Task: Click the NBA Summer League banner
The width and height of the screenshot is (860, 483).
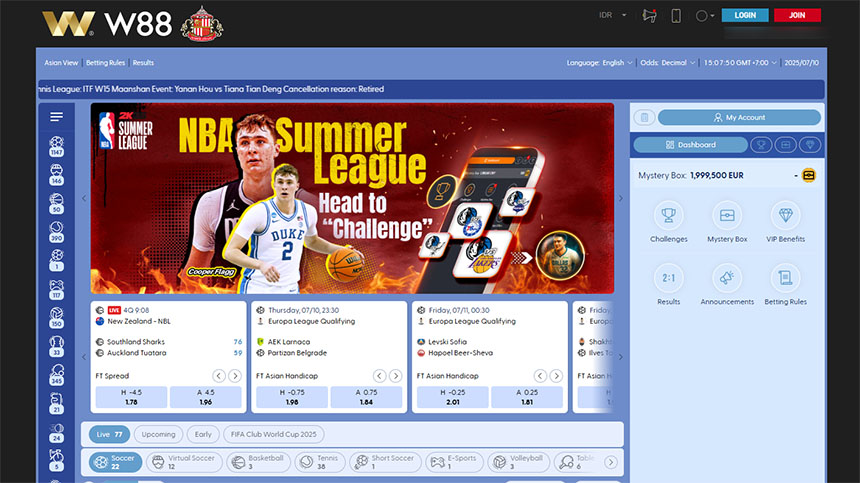Action: [x=352, y=198]
